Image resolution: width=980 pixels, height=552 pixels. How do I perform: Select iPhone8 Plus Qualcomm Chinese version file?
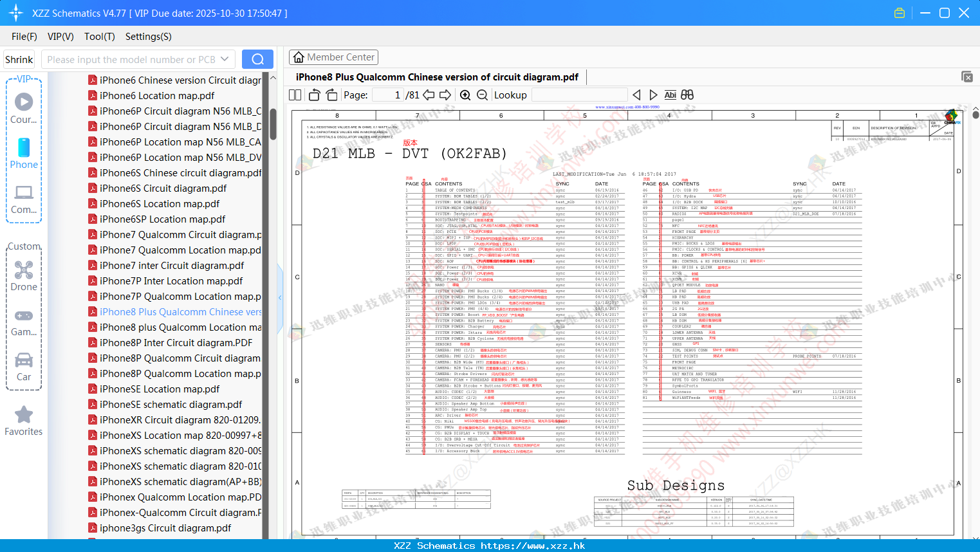tap(180, 312)
